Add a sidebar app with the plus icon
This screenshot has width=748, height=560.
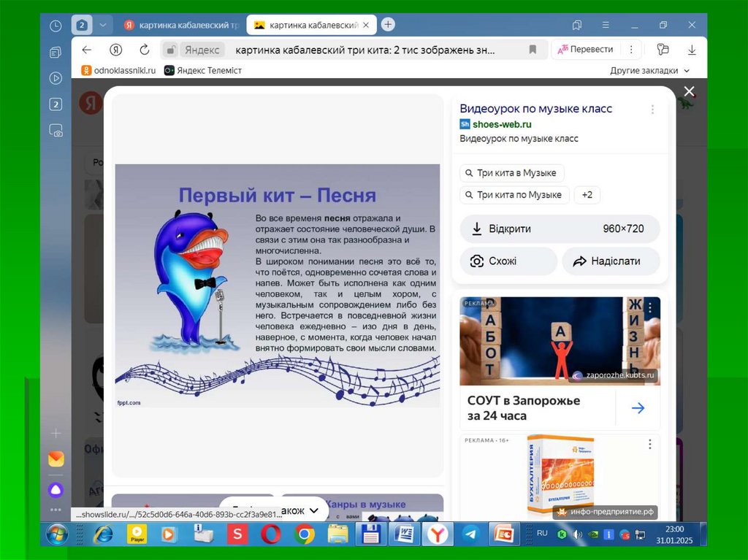coord(56,433)
